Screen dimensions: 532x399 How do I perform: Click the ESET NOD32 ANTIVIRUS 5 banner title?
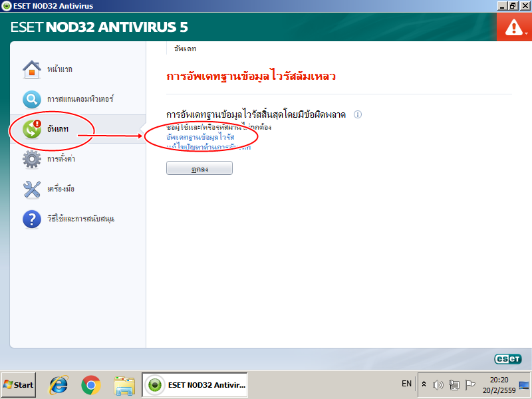[99, 27]
